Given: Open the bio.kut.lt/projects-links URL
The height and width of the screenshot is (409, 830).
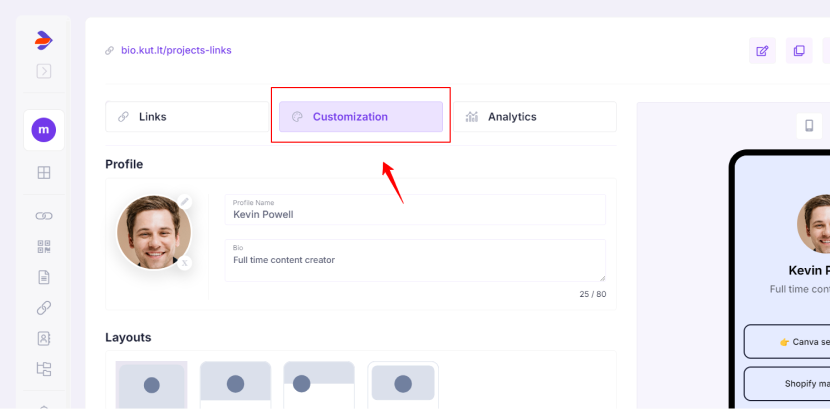Looking at the screenshot, I should pyautogui.click(x=176, y=50).
